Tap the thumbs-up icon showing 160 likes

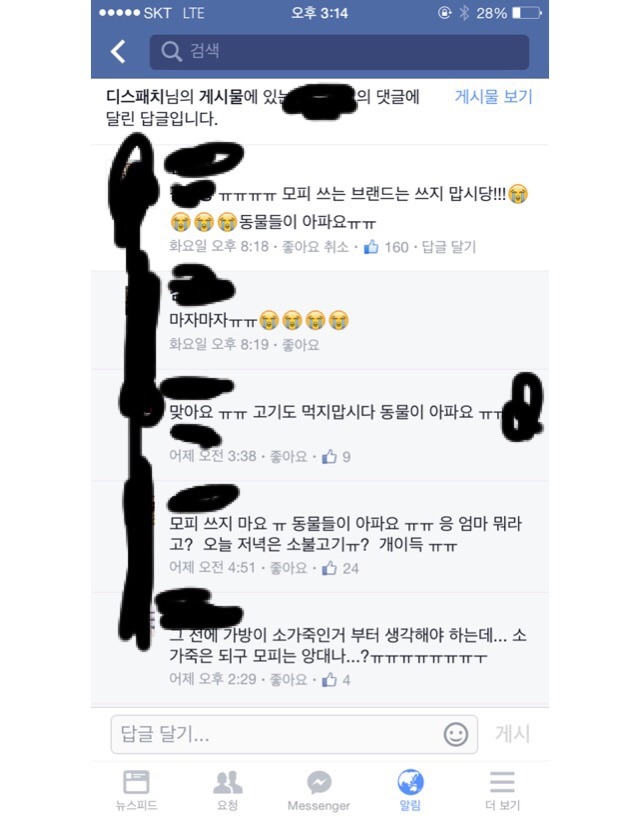371,247
